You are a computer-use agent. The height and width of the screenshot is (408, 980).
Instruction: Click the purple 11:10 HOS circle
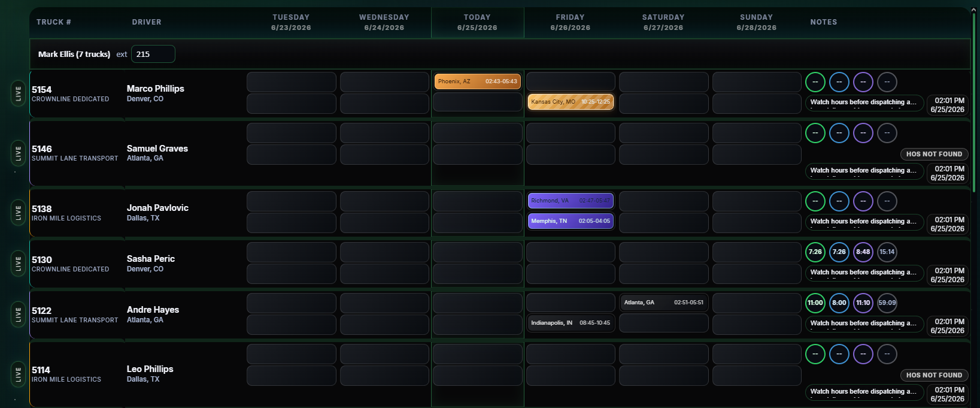click(863, 303)
